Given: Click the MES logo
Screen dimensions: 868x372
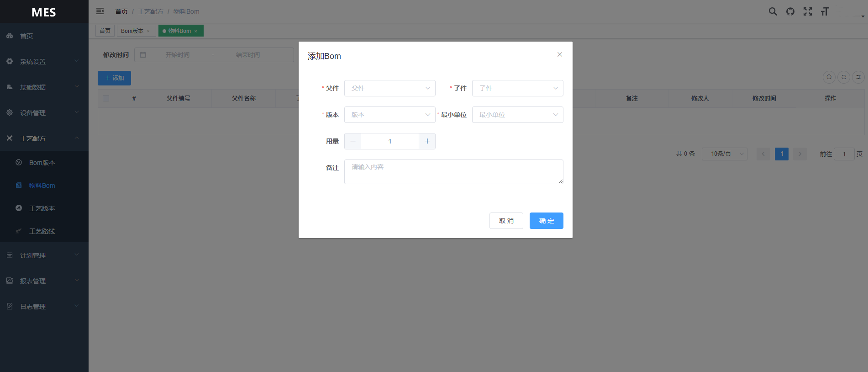Looking at the screenshot, I should tap(44, 12).
